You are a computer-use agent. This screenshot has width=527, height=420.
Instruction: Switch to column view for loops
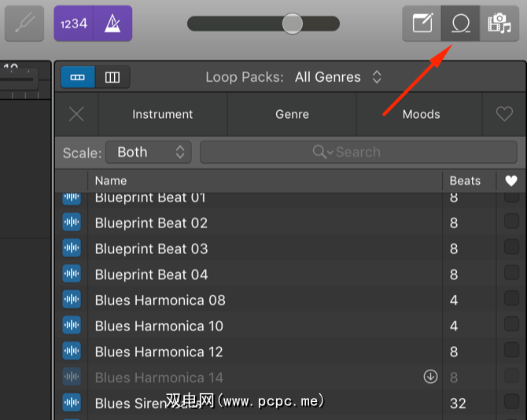tap(112, 77)
